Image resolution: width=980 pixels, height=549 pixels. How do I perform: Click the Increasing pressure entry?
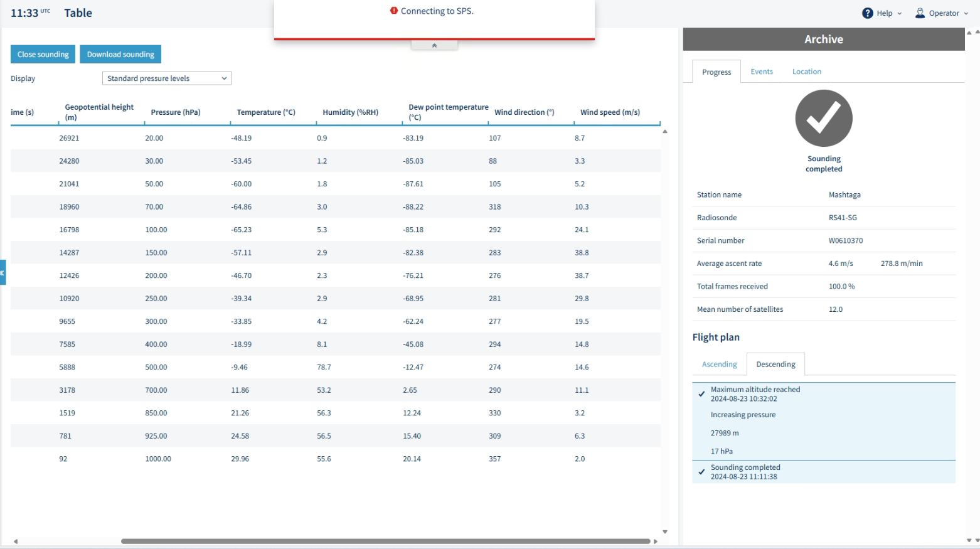[743, 415]
